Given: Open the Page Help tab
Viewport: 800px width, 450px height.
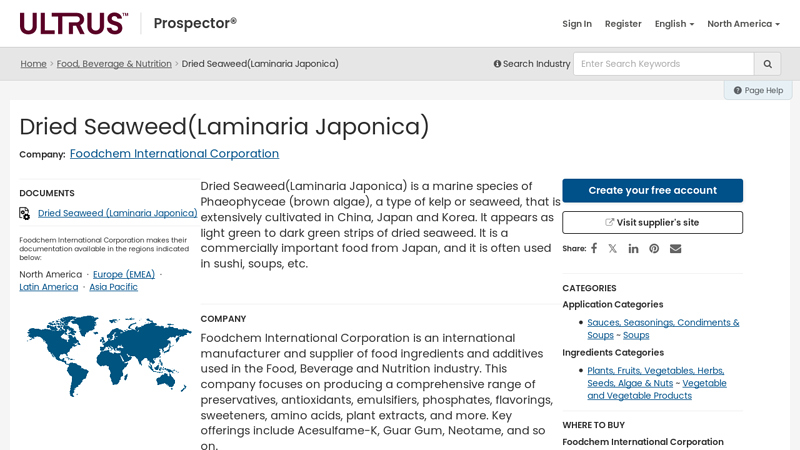Looking at the screenshot, I should (x=758, y=90).
